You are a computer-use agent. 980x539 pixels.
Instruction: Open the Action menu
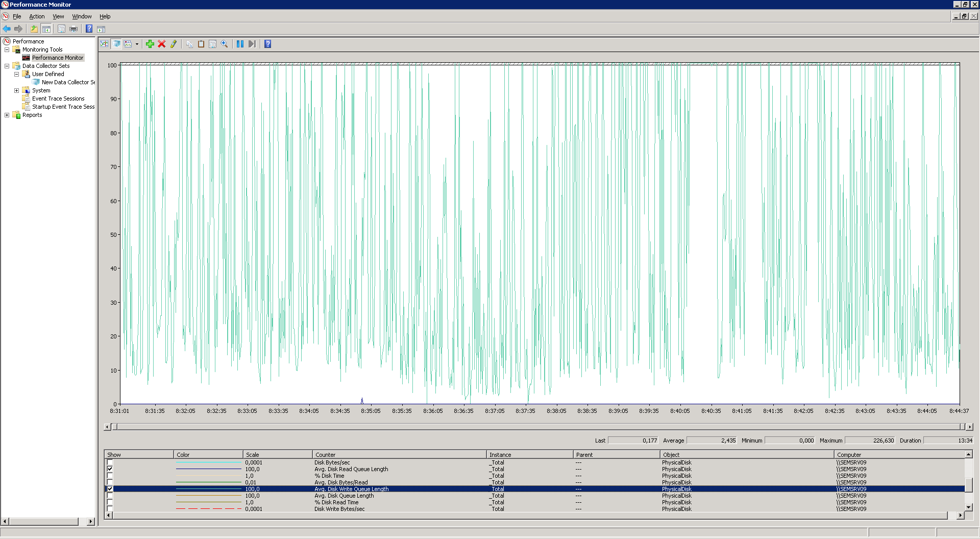pos(37,16)
